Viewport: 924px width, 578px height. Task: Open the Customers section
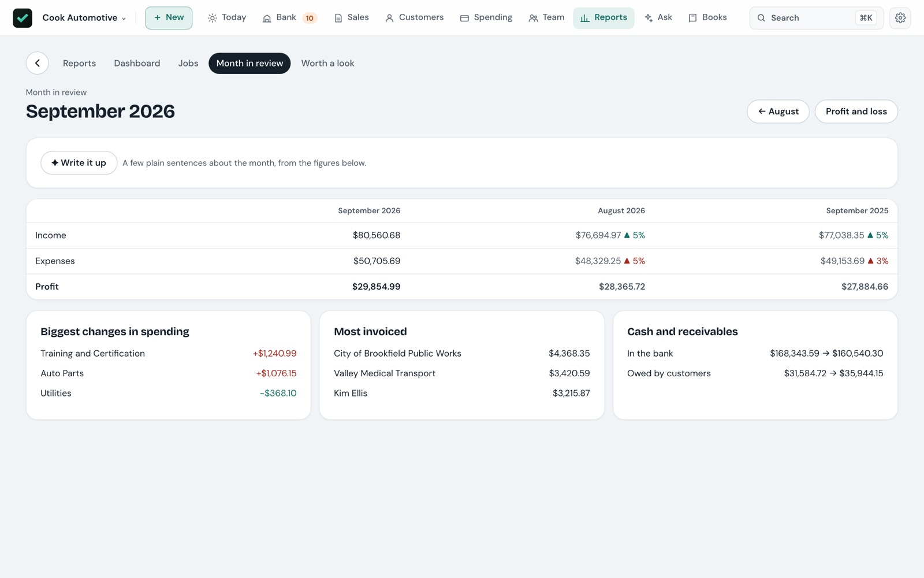414,18
